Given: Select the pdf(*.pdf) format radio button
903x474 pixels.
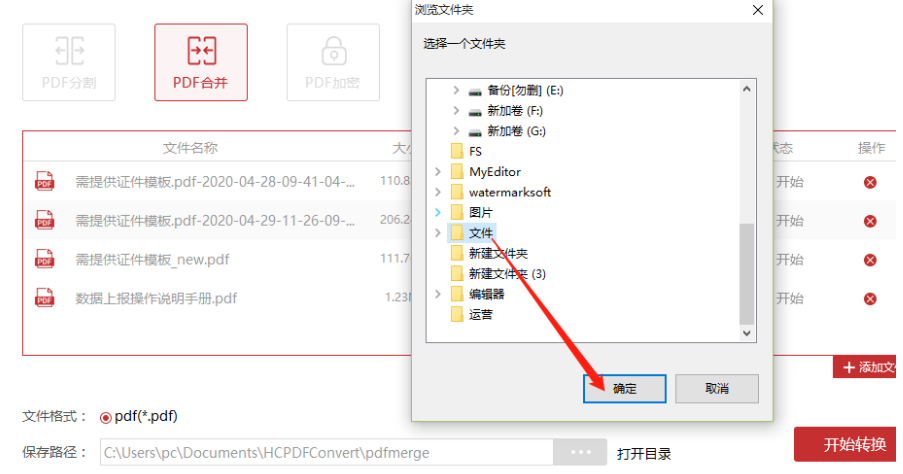Looking at the screenshot, I should 105,418.
